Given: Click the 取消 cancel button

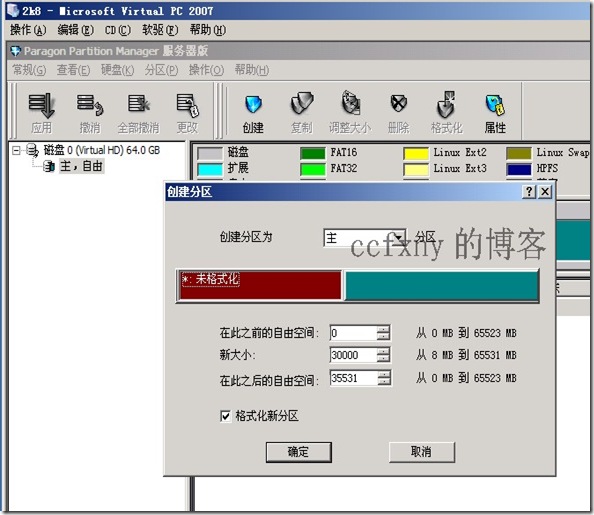Looking at the screenshot, I should click(422, 452).
